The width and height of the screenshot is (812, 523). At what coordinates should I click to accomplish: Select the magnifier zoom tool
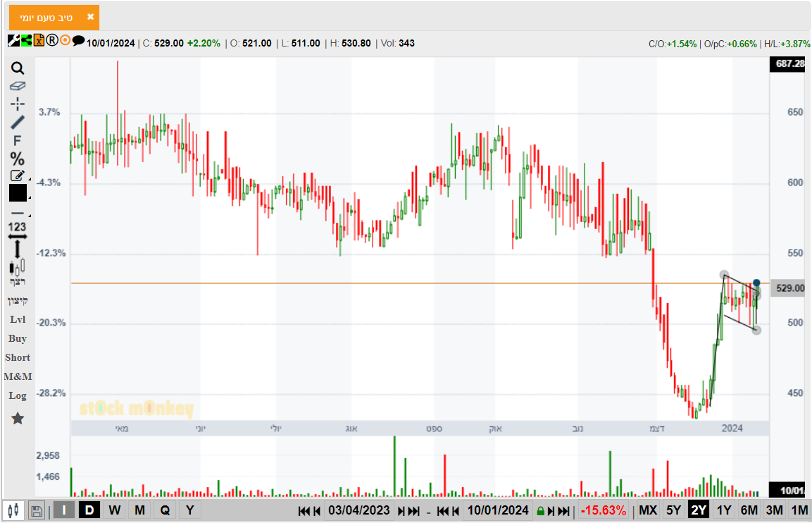18,68
